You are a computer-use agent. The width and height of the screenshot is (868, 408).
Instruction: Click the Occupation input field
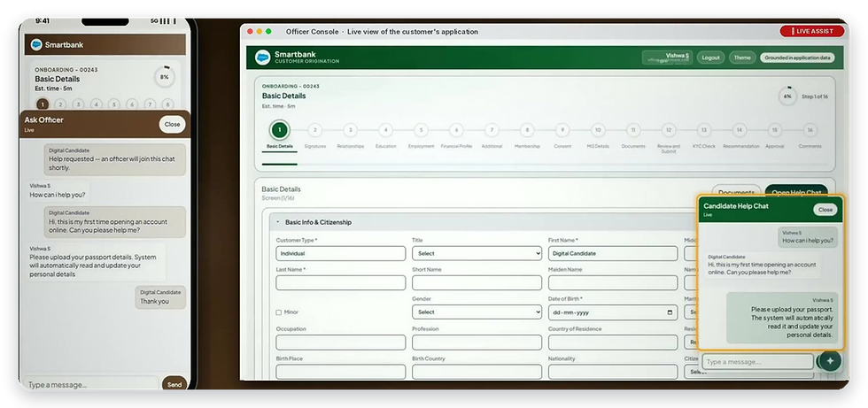pos(340,343)
